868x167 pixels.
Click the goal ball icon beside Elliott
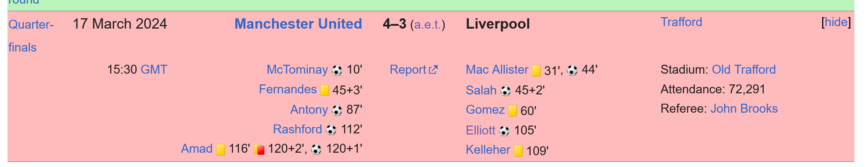coord(504,131)
